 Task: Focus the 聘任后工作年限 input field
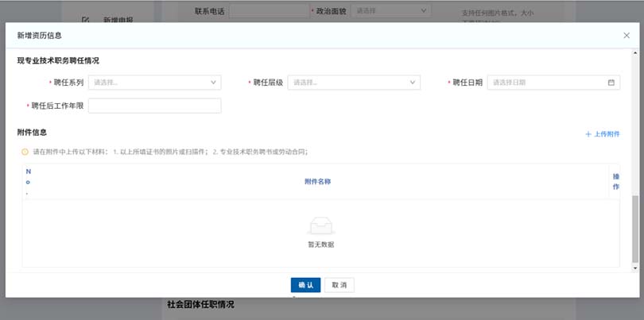[154, 106]
